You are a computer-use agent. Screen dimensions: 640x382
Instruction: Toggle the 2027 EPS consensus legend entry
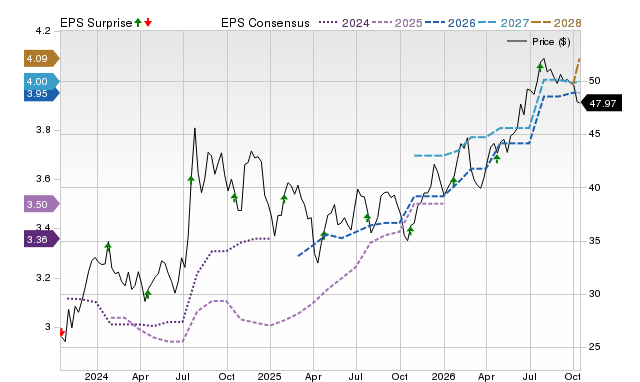(503, 23)
